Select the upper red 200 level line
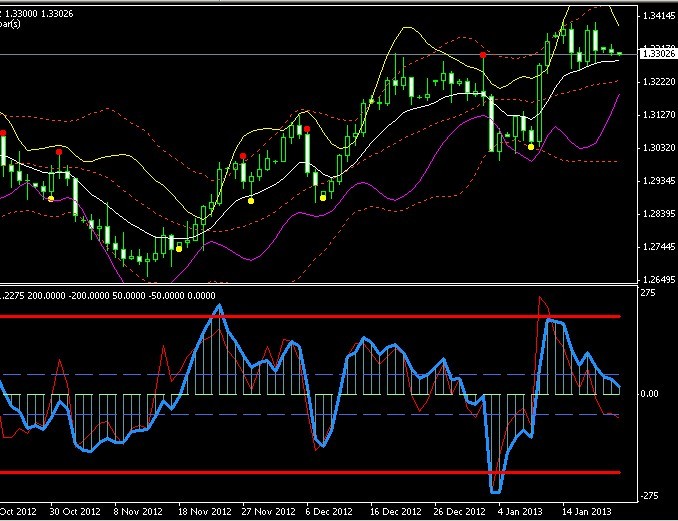 [310, 316]
